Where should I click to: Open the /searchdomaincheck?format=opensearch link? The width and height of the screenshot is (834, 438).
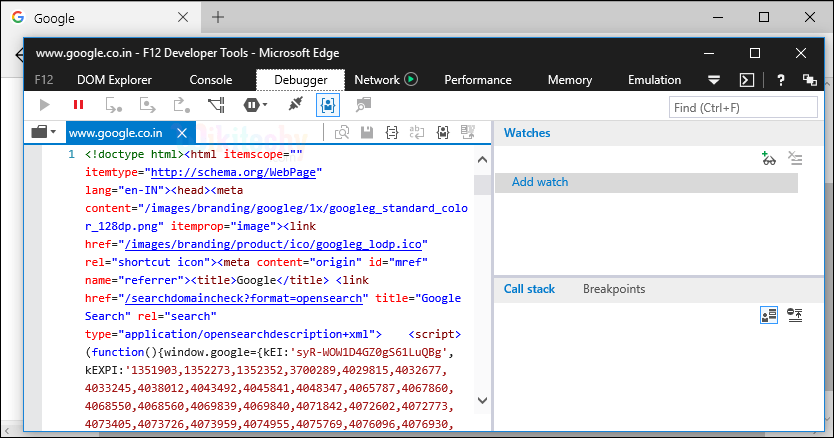244,299
